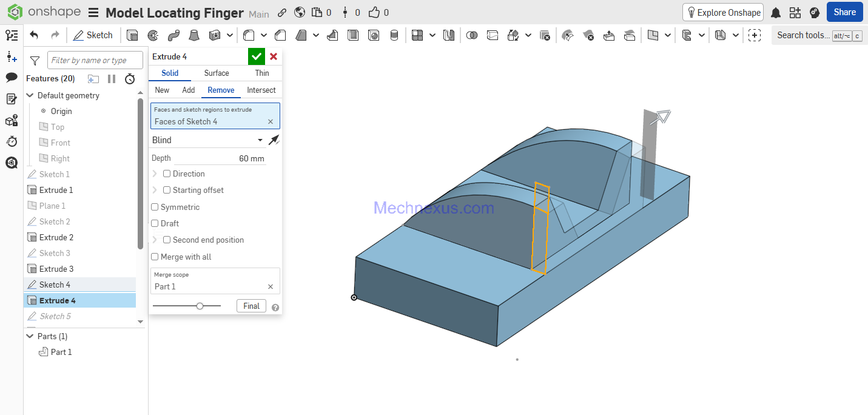Viewport: 868px width, 415px height.
Task: Accept Extrude 4 with green checkmark
Action: click(257, 56)
